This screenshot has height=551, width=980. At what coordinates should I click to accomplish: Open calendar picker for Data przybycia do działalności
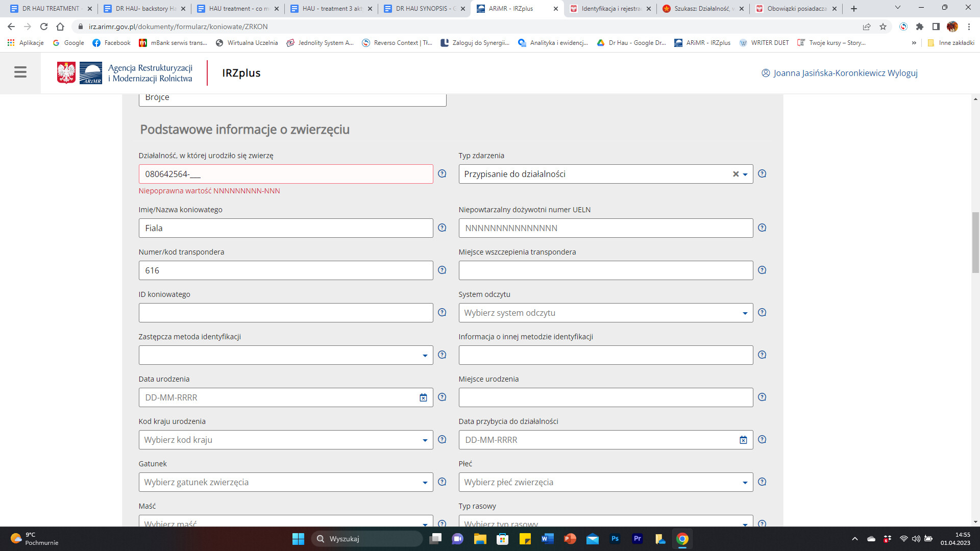coord(743,440)
